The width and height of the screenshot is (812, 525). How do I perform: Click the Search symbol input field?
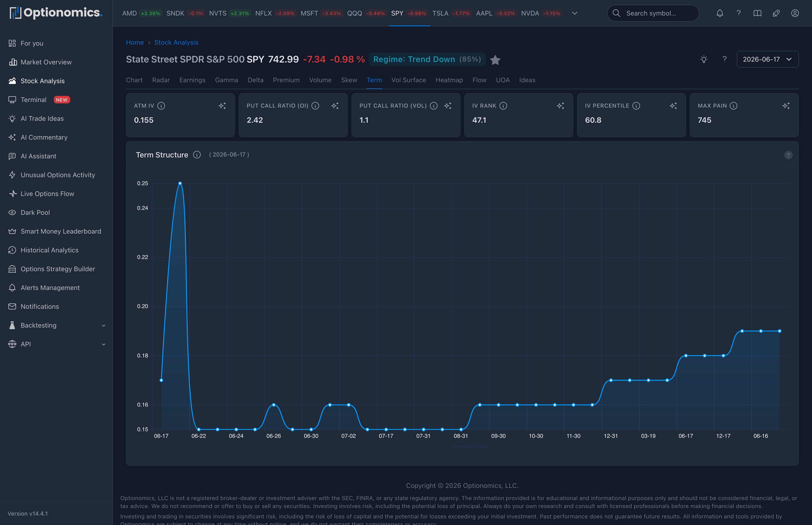point(653,13)
